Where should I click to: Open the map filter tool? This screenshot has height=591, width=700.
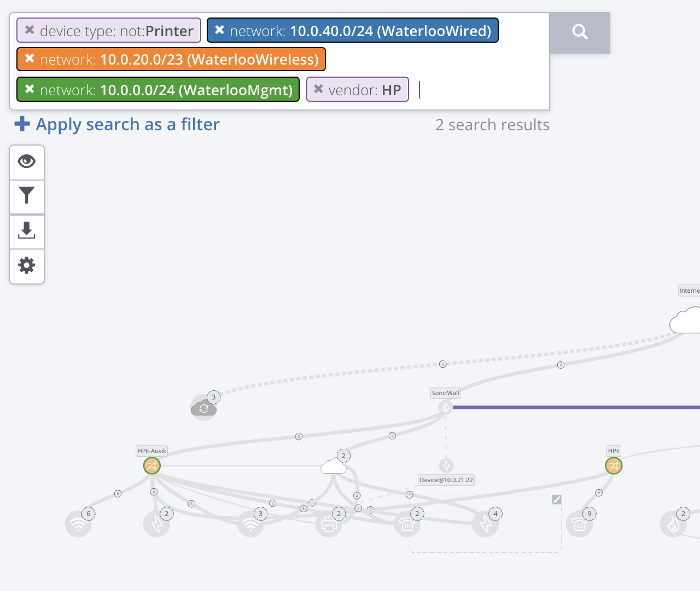26,197
